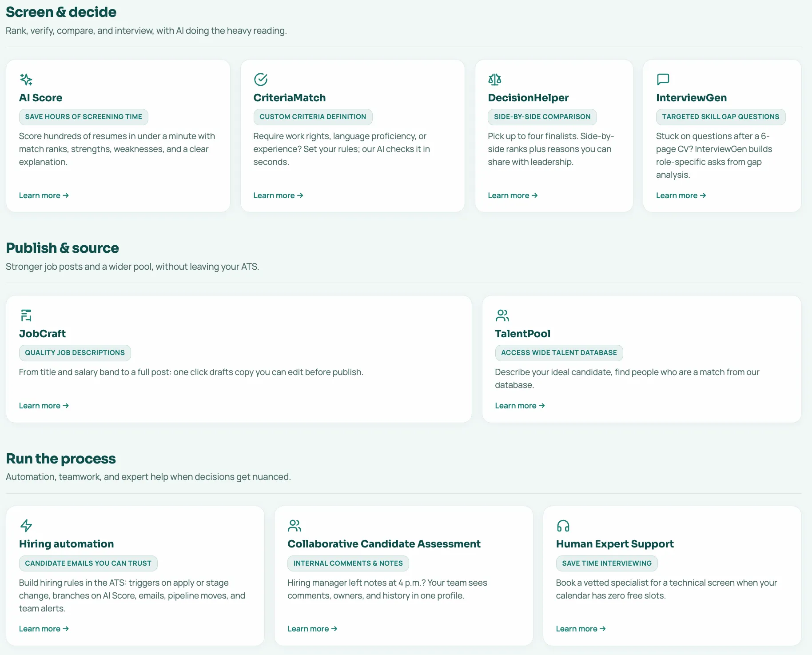Click the 'Pick up to four finalists' description

pos(551,149)
